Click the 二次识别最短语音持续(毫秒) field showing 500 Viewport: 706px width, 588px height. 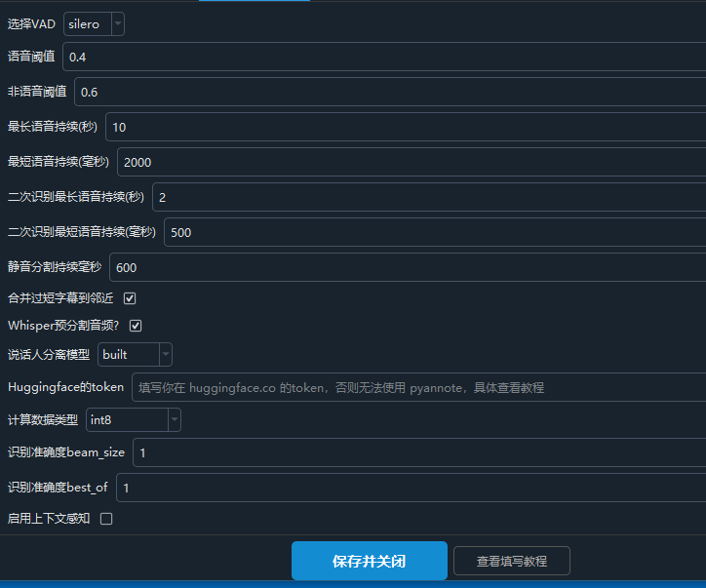pos(435,232)
